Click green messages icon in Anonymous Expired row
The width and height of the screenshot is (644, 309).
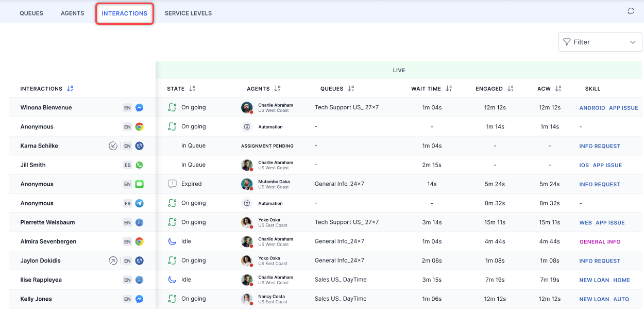[x=139, y=184]
